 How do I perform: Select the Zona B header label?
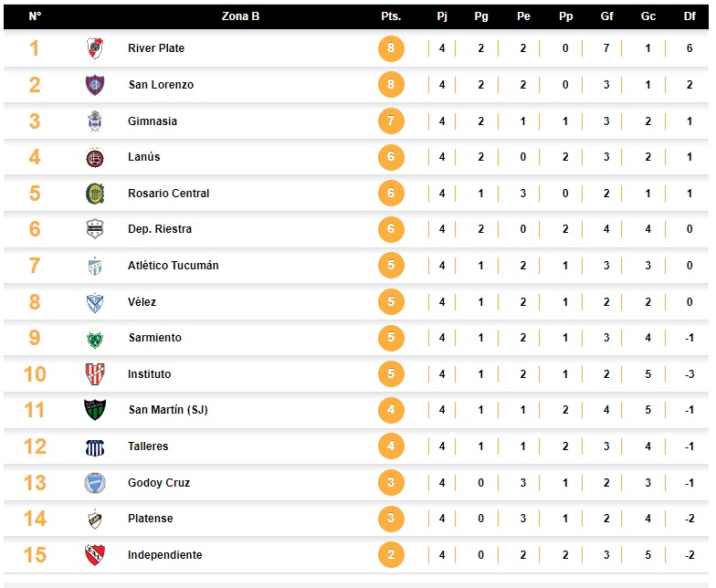(241, 16)
